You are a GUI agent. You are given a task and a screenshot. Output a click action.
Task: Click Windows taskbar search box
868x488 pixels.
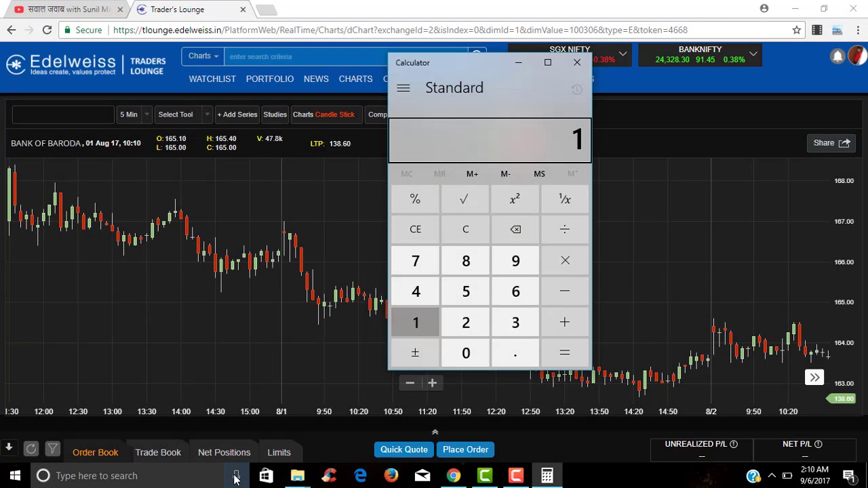tap(129, 476)
